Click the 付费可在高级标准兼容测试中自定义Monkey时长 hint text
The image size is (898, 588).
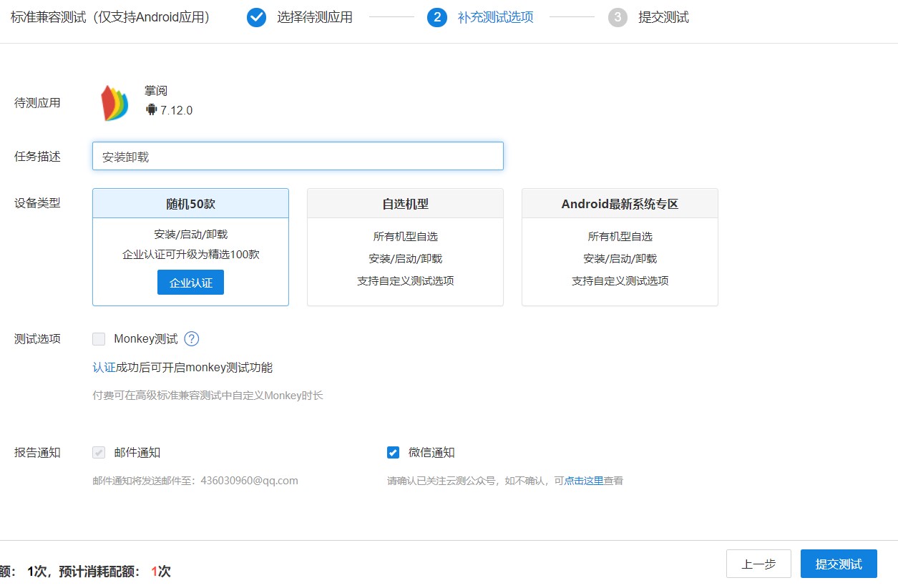pos(208,395)
